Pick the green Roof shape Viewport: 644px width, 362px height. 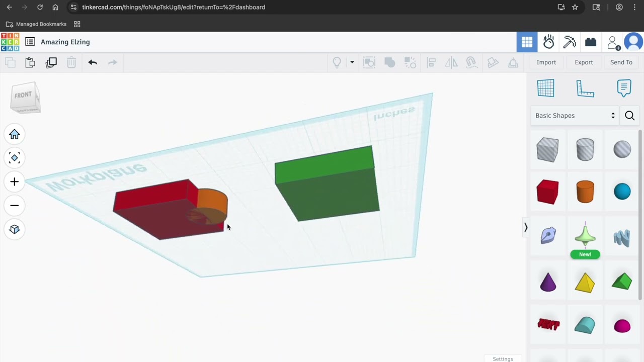622,281
